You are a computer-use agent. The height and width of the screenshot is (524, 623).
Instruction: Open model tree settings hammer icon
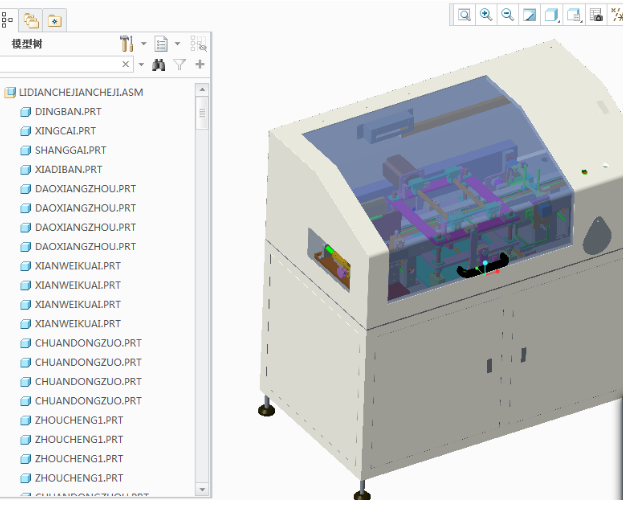(x=127, y=44)
